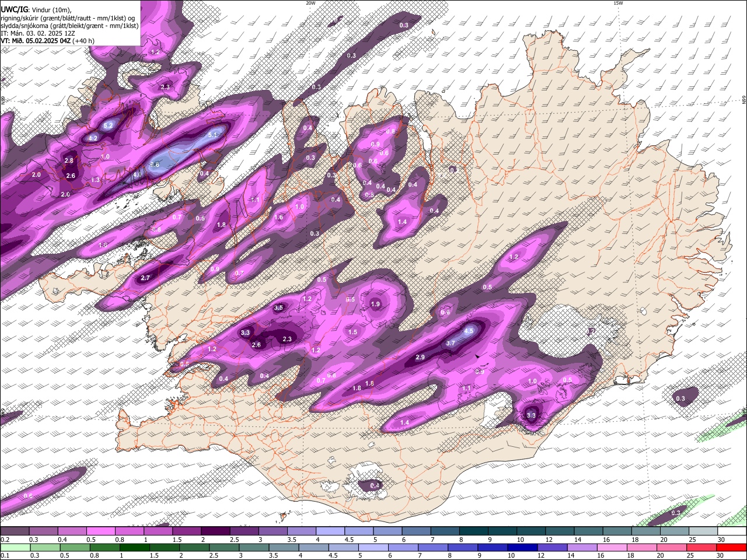Image resolution: width=747 pixels, height=560 pixels.
Task: Select the bright magenta swatch above upper-row 0.5
Action: [x=100, y=531]
